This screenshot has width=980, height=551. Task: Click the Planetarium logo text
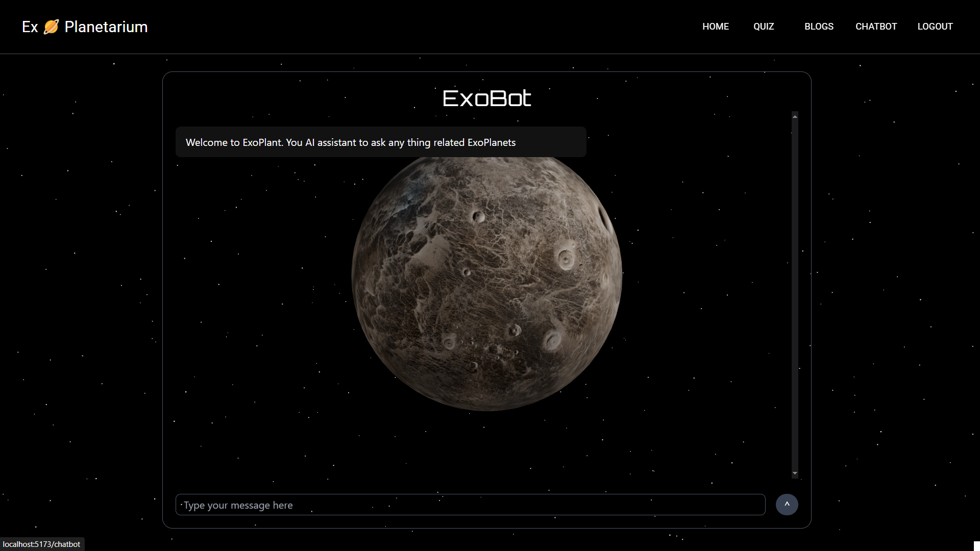106,27
